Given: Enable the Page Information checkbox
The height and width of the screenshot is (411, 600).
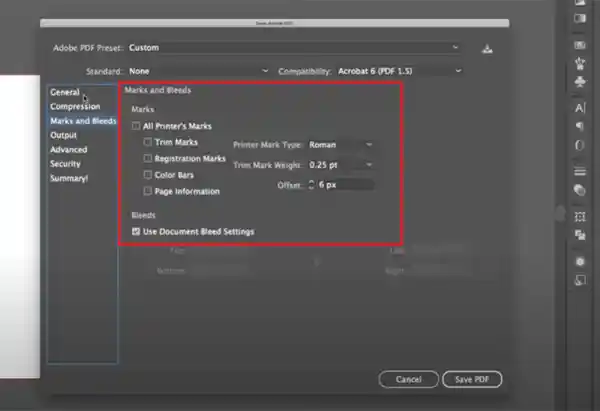Looking at the screenshot, I should tap(148, 191).
